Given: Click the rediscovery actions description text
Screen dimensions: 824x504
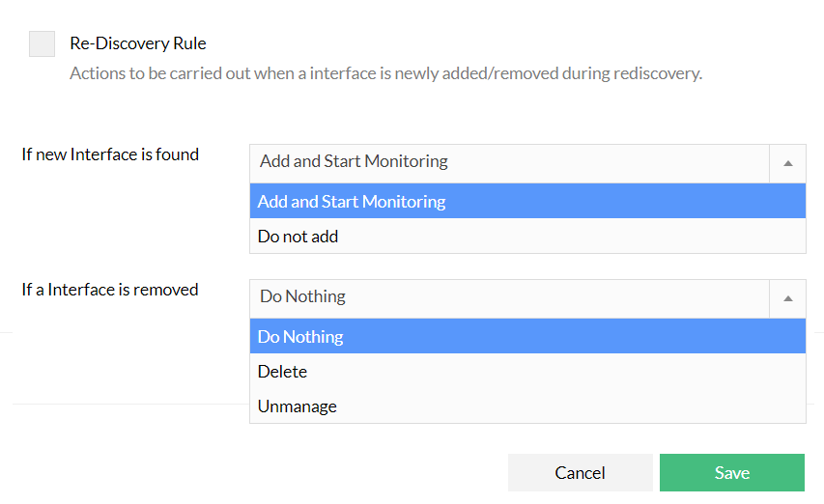Looking at the screenshot, I should pos(385,73).
